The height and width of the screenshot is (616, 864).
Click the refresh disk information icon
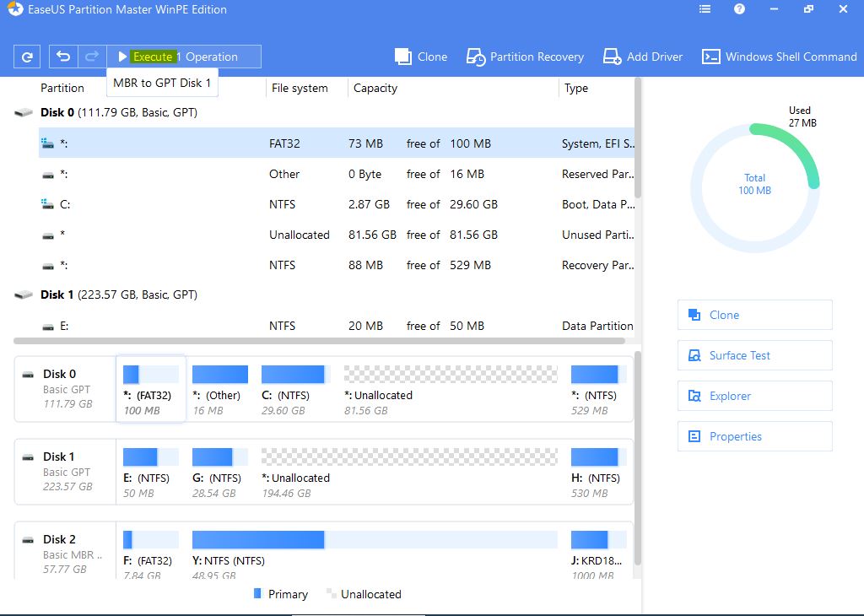[27, 57]
